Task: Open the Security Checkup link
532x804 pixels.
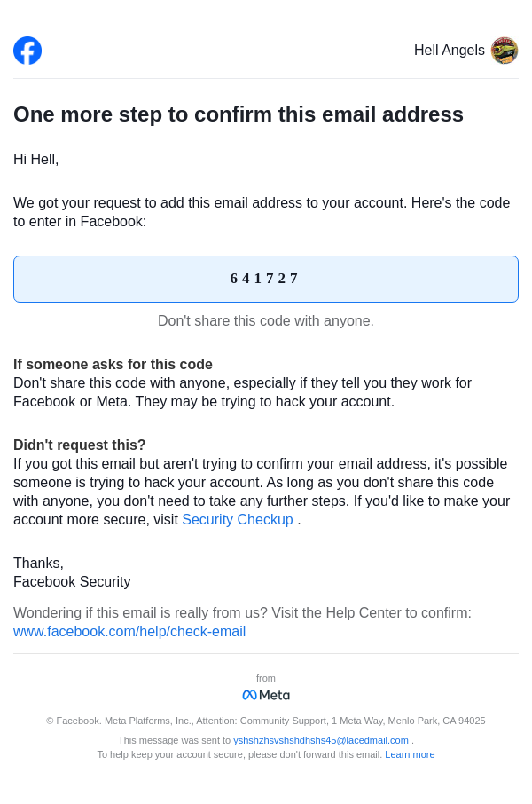Action: point(237,520)
